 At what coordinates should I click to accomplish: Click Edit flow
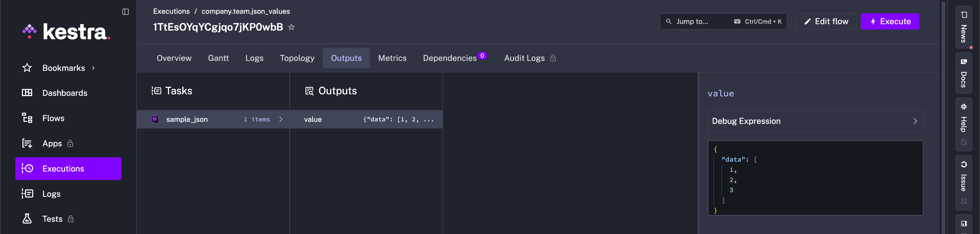pos(826,21)
